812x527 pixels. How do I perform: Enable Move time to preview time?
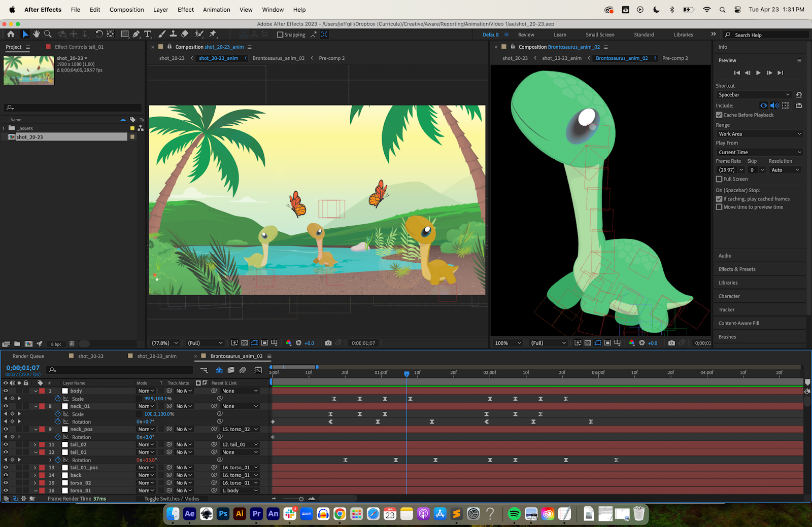pyautogui.click(x=719, y=207)
